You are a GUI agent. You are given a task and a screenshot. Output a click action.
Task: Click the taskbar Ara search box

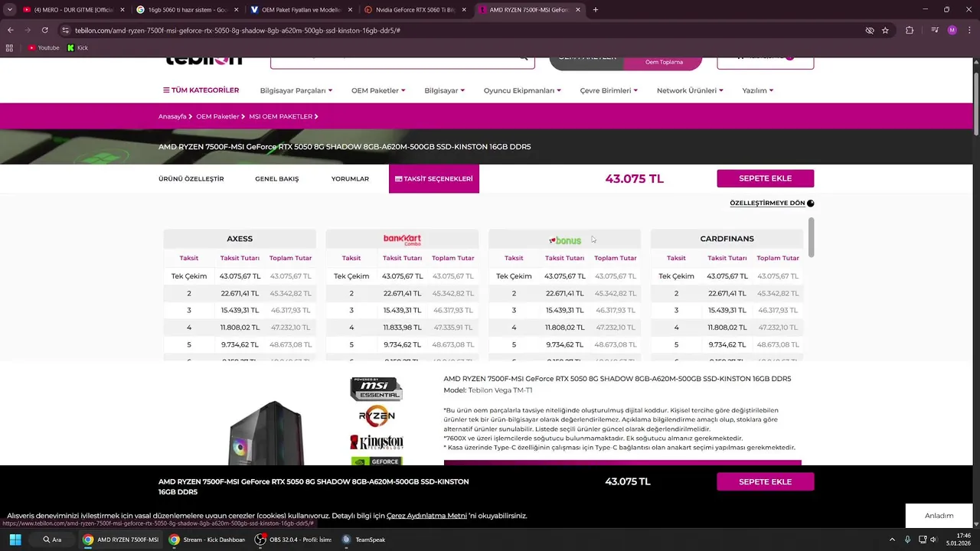(x=52, y=540)
